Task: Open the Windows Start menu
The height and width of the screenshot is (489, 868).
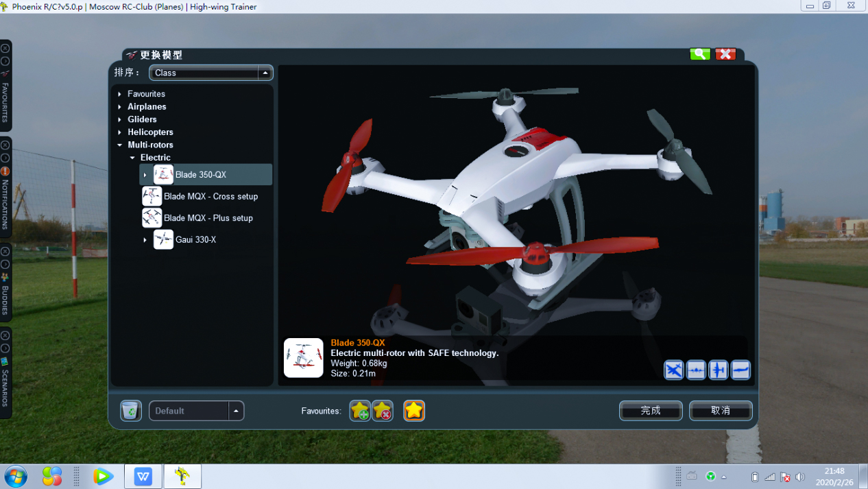Action: [x=16, y=476]
